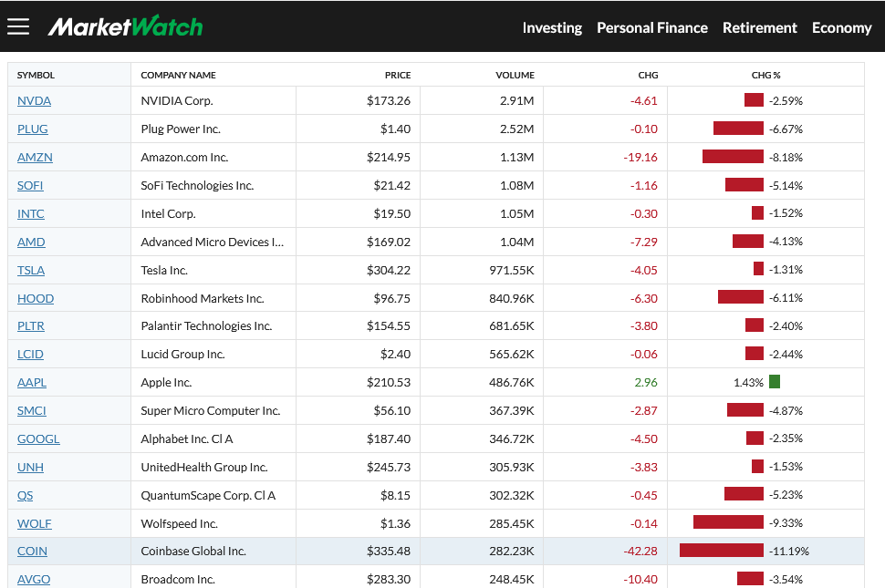Screen dimensions: 885x588
Task: Select the UnitedHealth Group Inc. name
Action: click(204, 467)
